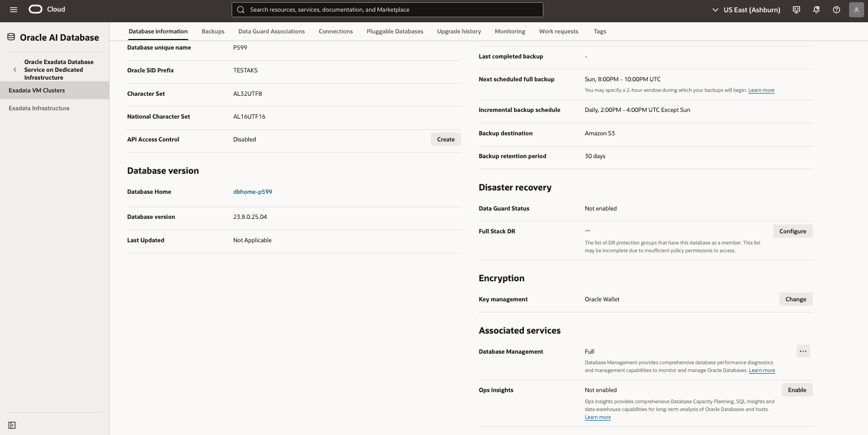Viewport: 868px width, 435px height.
Task: Click the Amazon S3 backup destination value
Action: (x=600, y=133)
